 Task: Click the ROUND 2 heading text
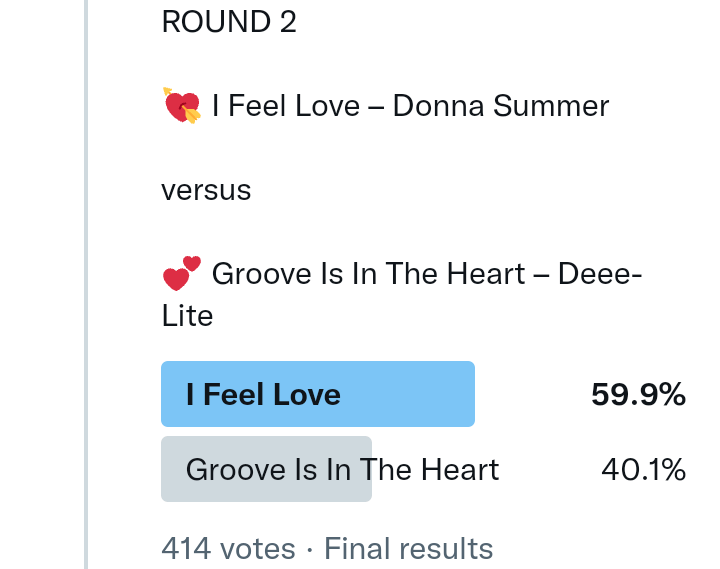tap(229, 22)
